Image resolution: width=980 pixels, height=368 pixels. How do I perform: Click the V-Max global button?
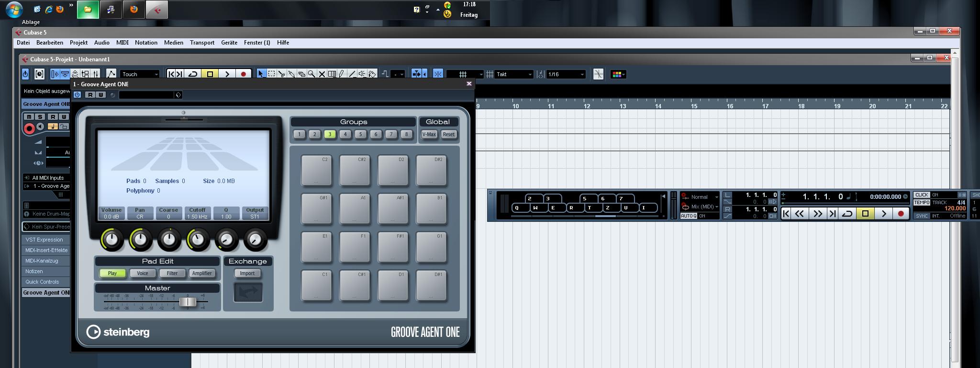(429, 134)
